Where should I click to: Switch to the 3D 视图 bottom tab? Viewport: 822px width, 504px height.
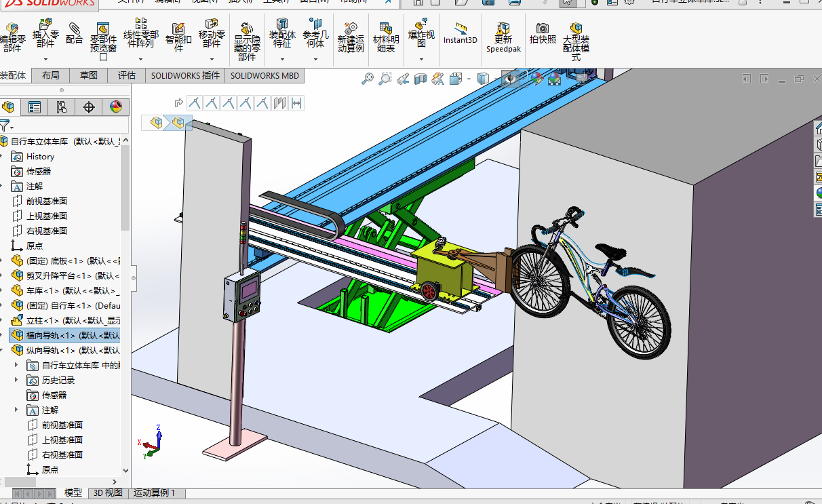click(108, 493)
